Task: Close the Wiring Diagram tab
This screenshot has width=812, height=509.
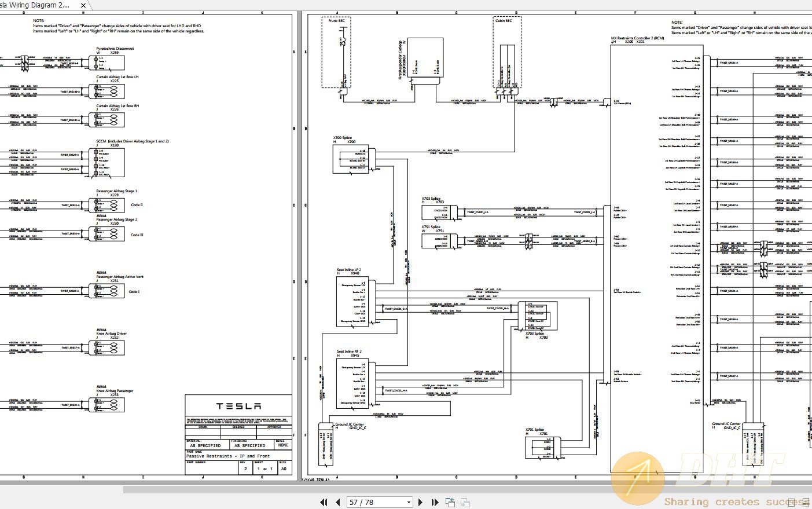Action: click(x=83, y=6)
